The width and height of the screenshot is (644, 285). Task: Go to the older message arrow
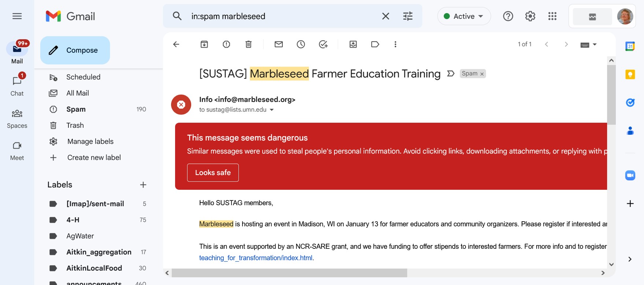point(566,44)
